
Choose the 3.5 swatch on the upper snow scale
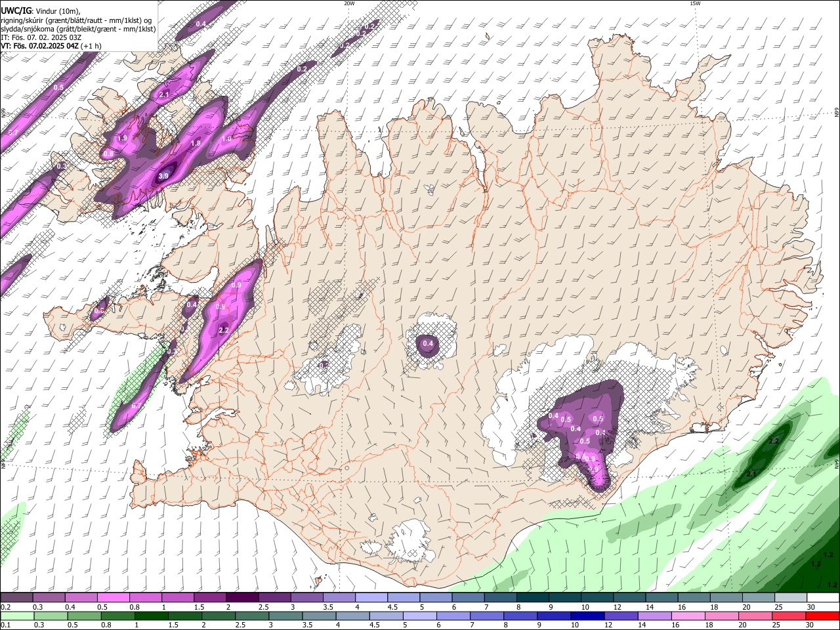[339, 598]
